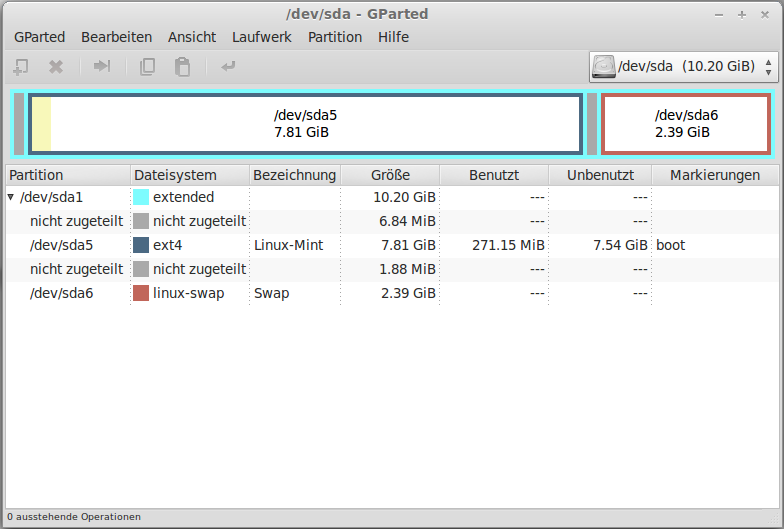
Task: Open the Partition menu
Action: (335, 37)
